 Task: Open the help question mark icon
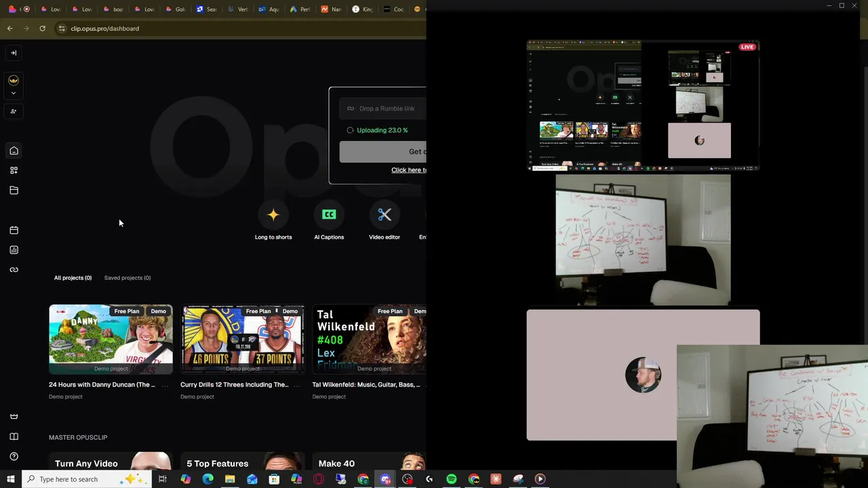click(x=14, y=456)
